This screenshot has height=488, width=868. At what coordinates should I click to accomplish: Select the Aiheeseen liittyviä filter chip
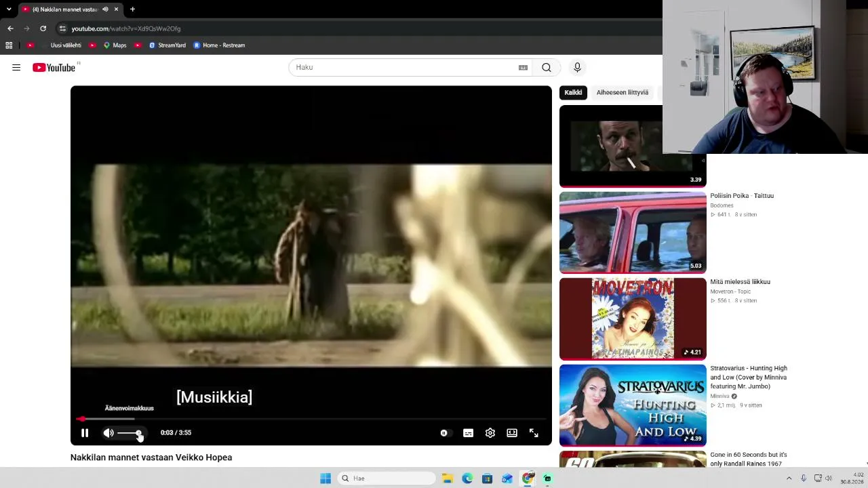[622, 92]
